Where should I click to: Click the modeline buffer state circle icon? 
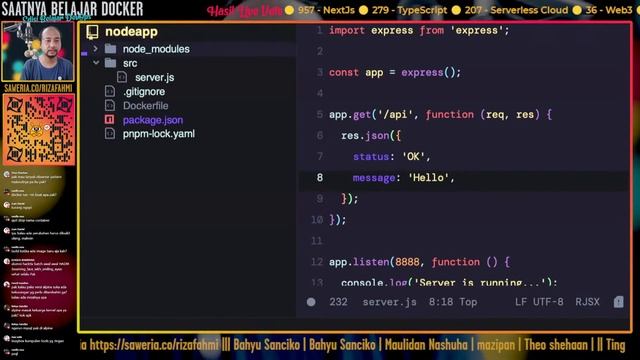[x=311, y=302]
